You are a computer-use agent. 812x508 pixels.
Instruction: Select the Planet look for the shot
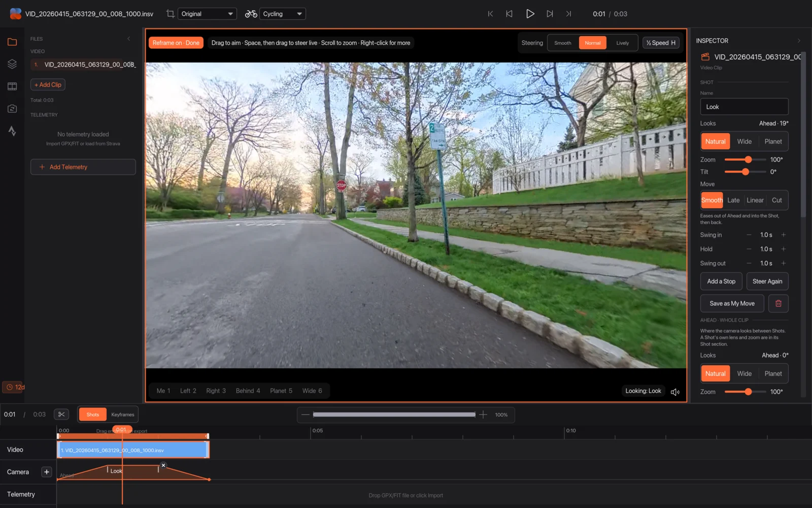[x=773, y=141]
